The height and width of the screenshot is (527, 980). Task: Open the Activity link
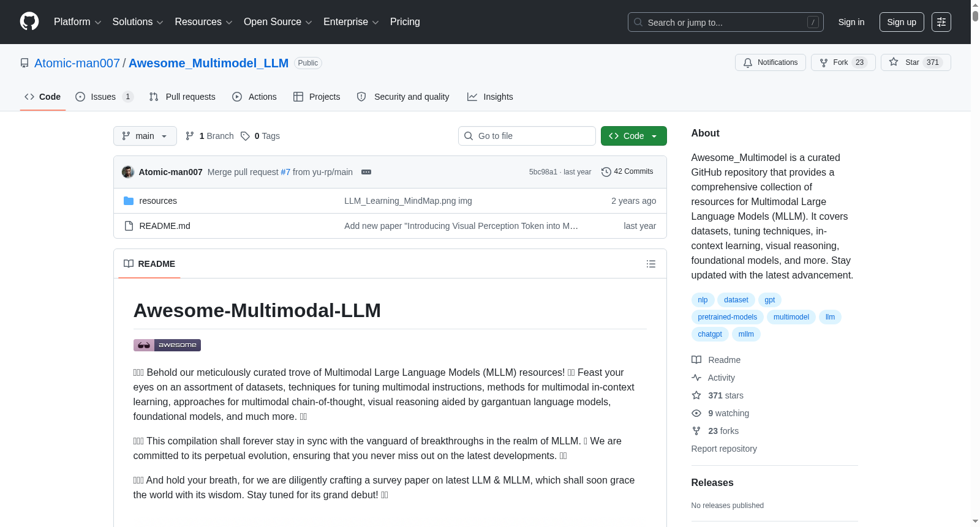[x=713, y=378]
